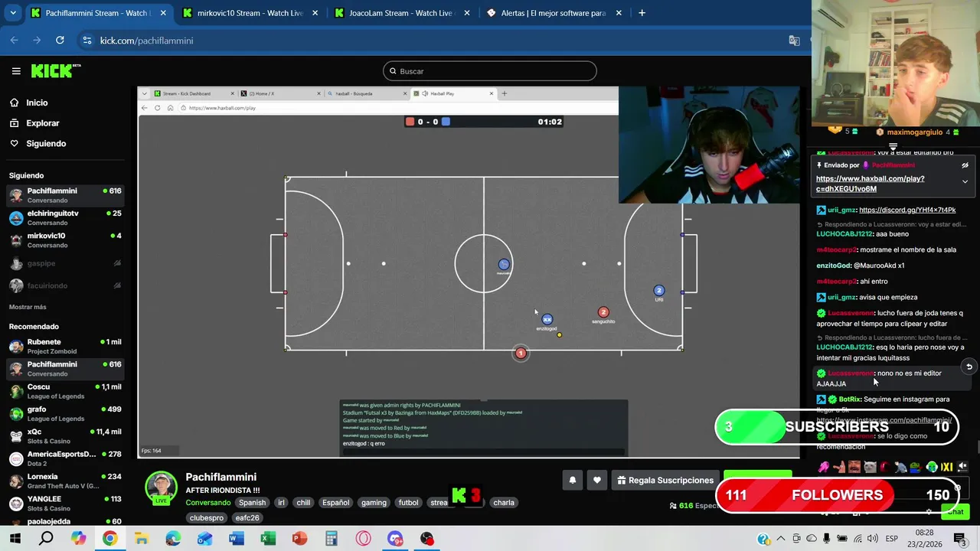980x551 pixels.
Task: Focus the Buscar search field
Action: click(x=490, y=71)
